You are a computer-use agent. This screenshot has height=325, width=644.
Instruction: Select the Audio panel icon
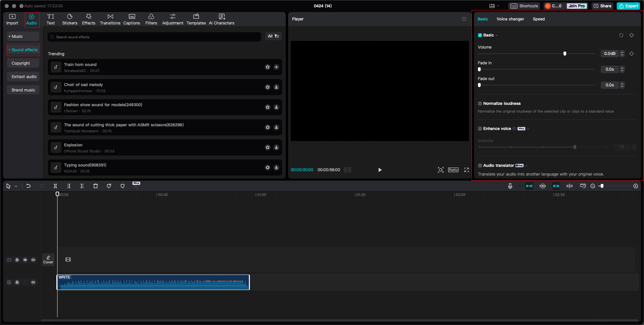pos(32,19)
